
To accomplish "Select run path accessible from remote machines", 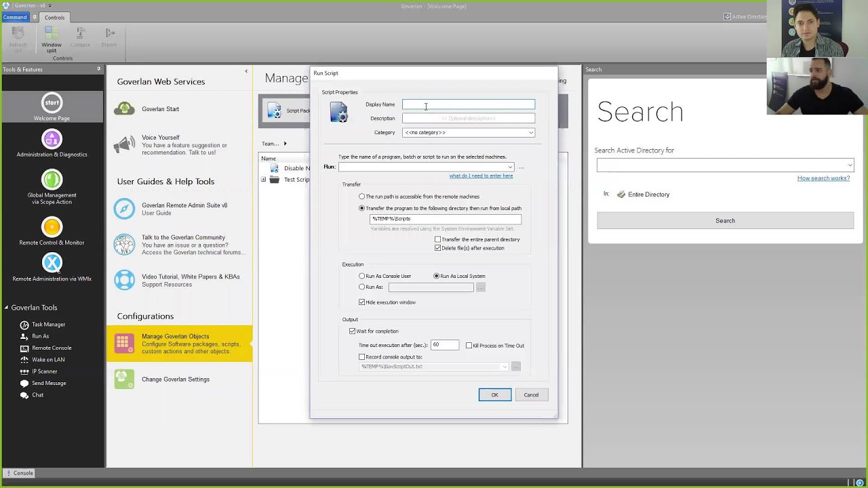I will coord(361,197).
